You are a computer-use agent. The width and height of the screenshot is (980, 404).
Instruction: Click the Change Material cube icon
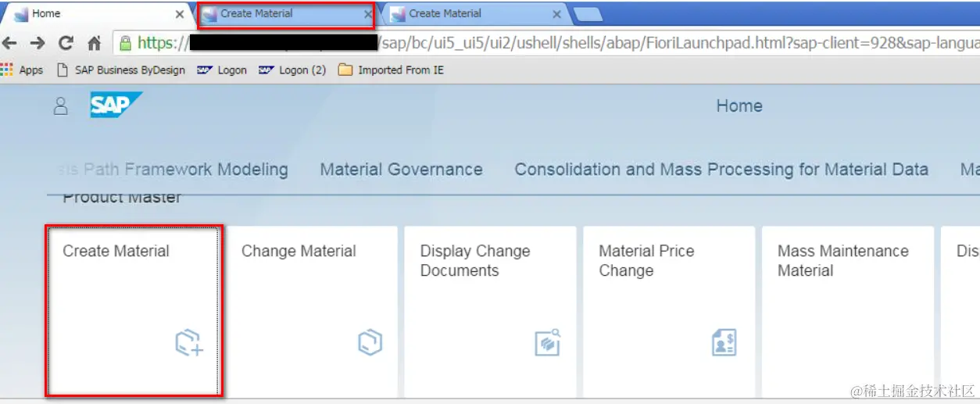click(x=370, y=342)
